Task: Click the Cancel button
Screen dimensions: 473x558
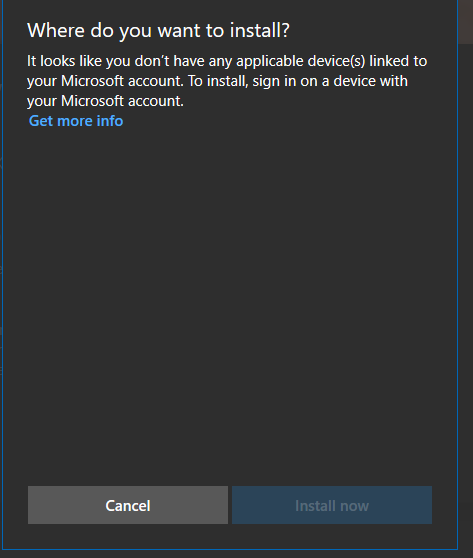Action: pyautogui.click(x=128, y=505)
